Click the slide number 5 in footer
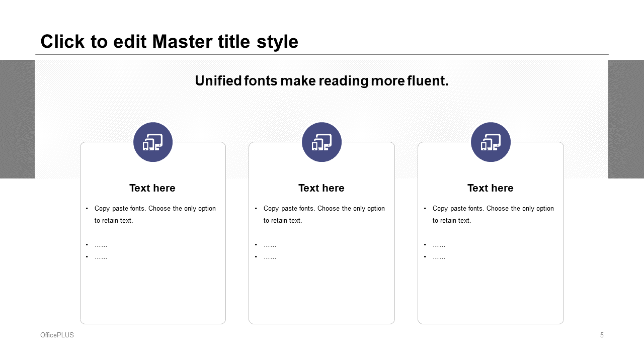Screen dimensions: 644x362 pyautogui.click(x=602, y=335)
